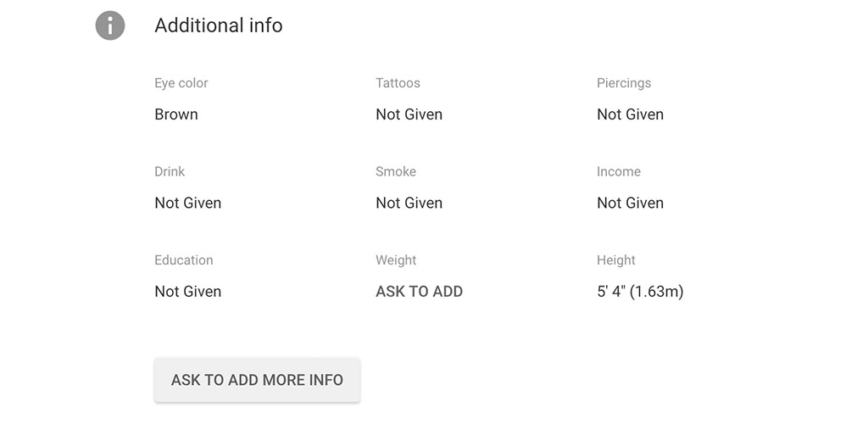Click the Piercings label
The image size is (868, 424).
[624, 83]
